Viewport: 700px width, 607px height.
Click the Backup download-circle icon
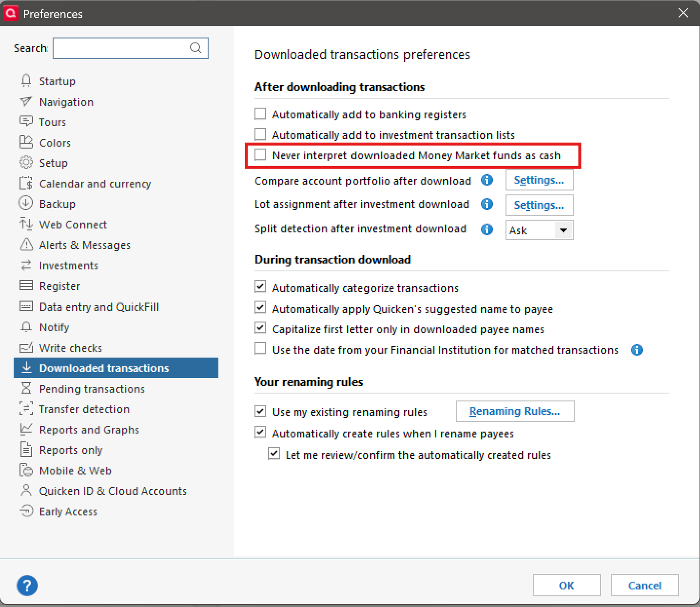(26, 204)
